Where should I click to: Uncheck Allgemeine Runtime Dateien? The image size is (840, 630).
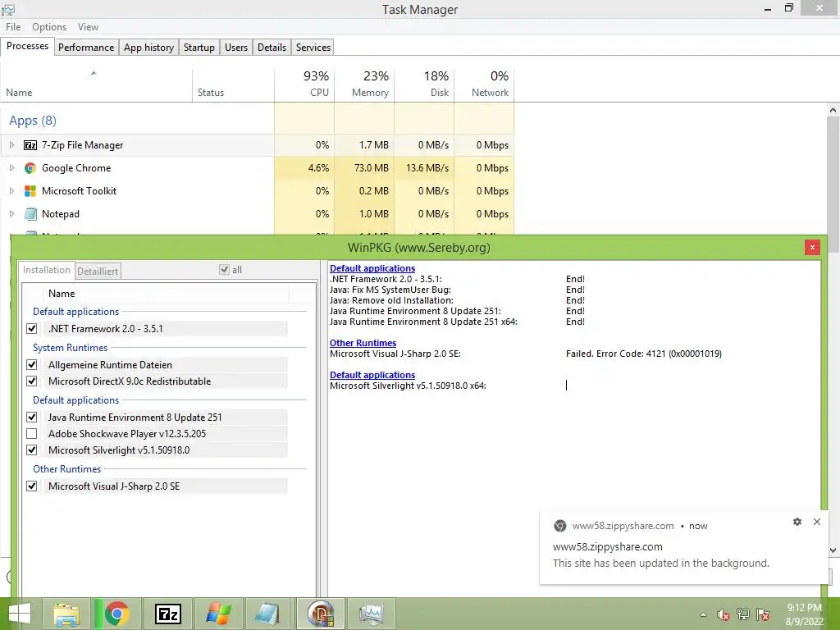[x=32, y=365]
